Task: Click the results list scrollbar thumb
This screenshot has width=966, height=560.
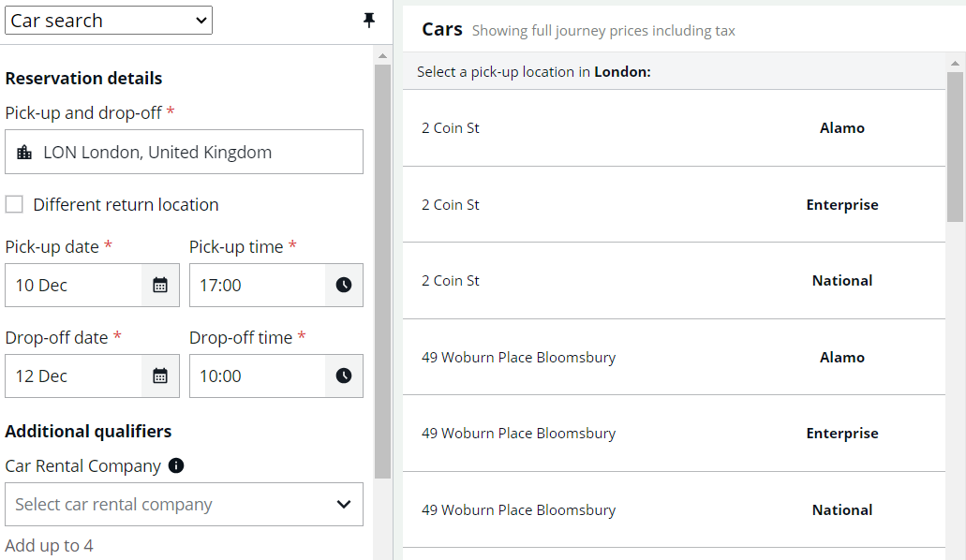Action: pos(955,147)
